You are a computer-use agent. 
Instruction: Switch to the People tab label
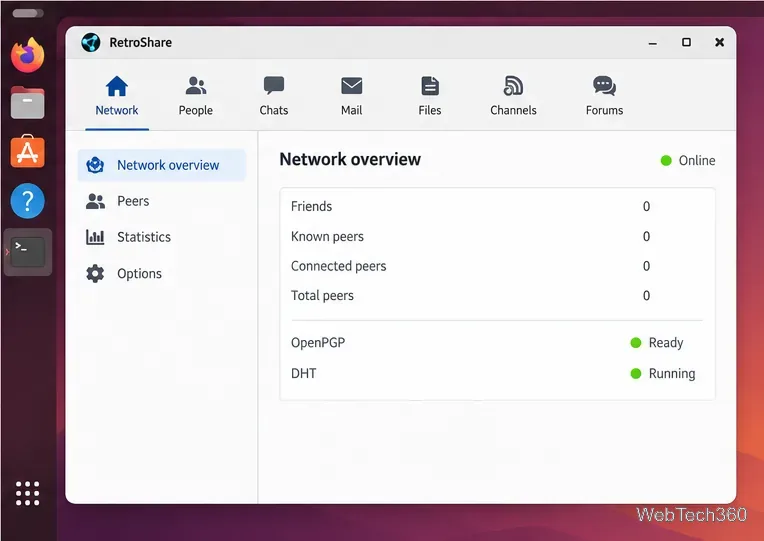[195, 111]
